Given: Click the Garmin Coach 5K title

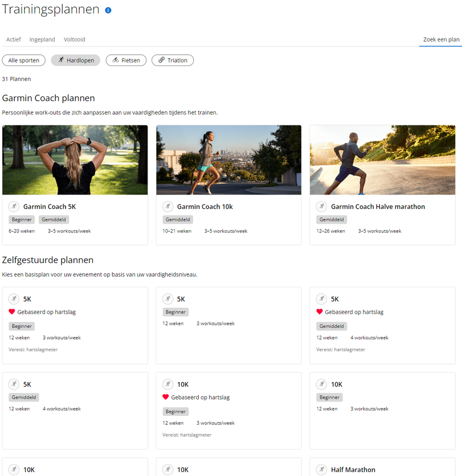Looking at the screenshot, I should point(49,206).
